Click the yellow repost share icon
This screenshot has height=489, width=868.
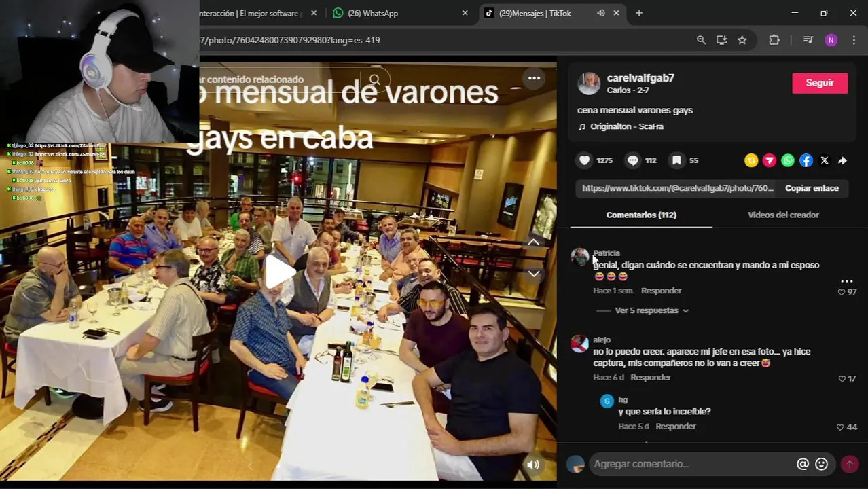click(x=751, y=160)
